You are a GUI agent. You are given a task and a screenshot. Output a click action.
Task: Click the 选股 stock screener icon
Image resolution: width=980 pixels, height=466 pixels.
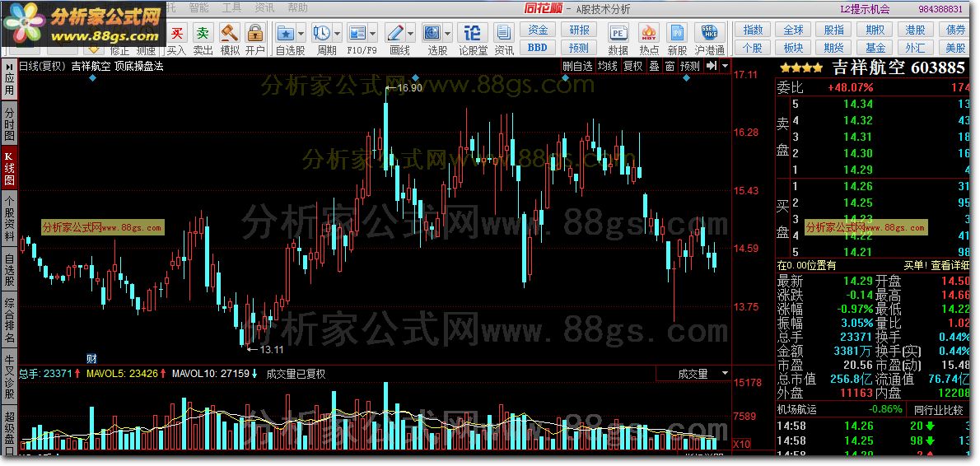pyautogui.click(x=432, y=32)
